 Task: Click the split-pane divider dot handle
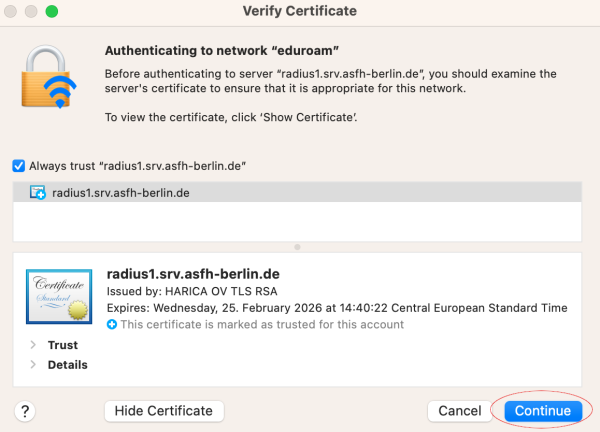[x=297, y=247]
